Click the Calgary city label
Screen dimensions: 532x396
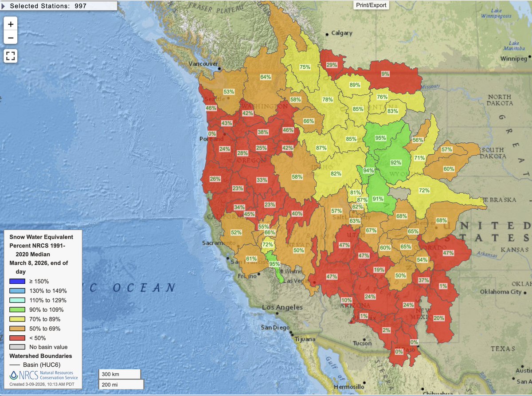(342, 33)
